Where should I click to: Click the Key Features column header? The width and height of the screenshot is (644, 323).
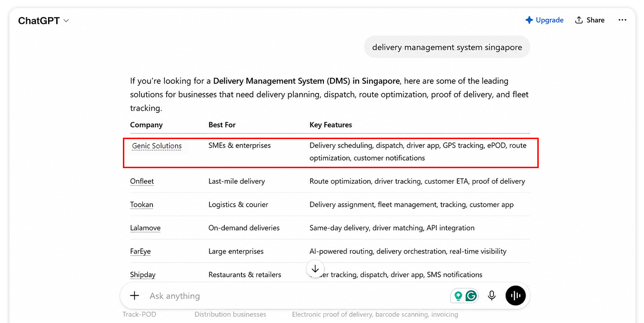[331, 125]
